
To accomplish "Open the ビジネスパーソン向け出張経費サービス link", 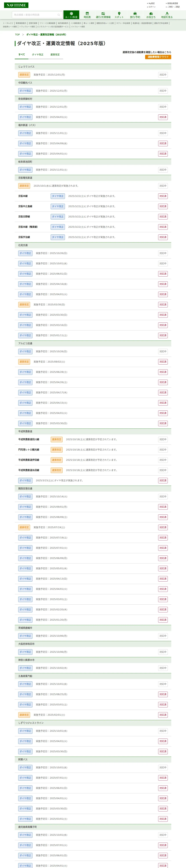I will point(53,27).
